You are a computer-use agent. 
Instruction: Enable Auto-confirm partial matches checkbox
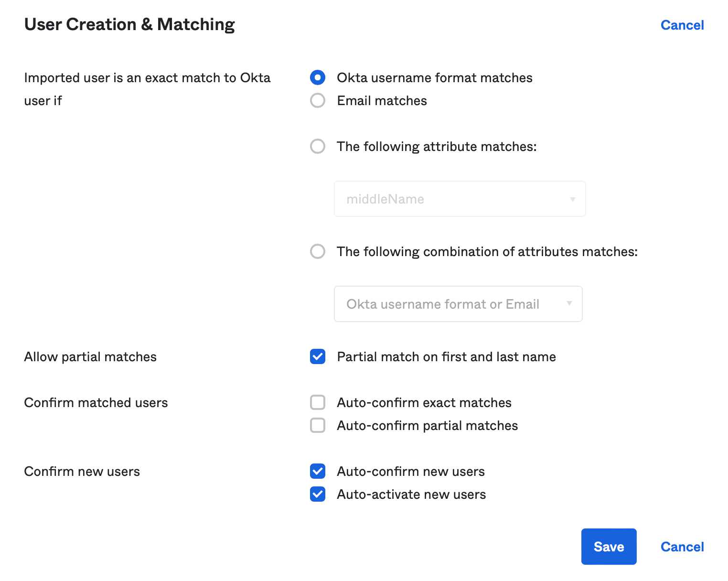click(x=318, y=425)
